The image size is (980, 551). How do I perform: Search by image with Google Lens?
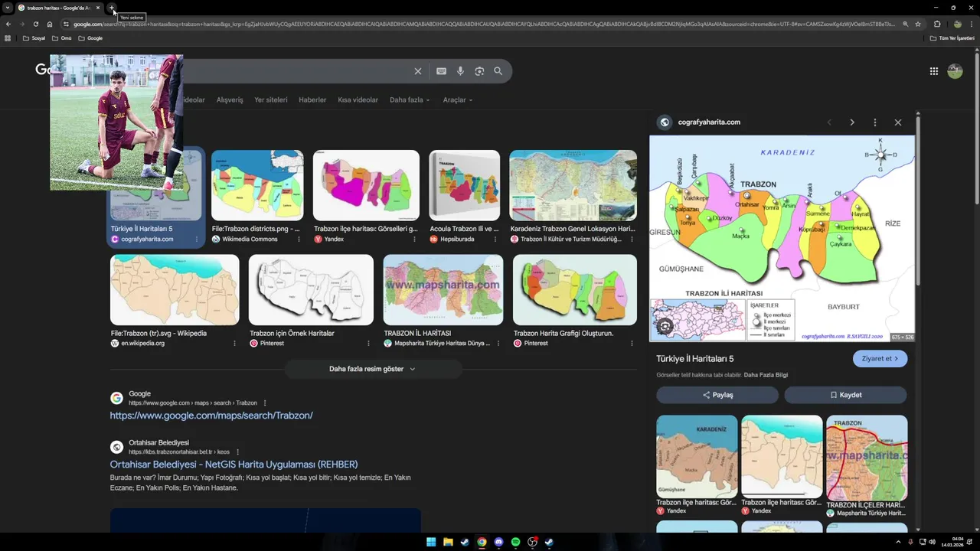[479, 71]
